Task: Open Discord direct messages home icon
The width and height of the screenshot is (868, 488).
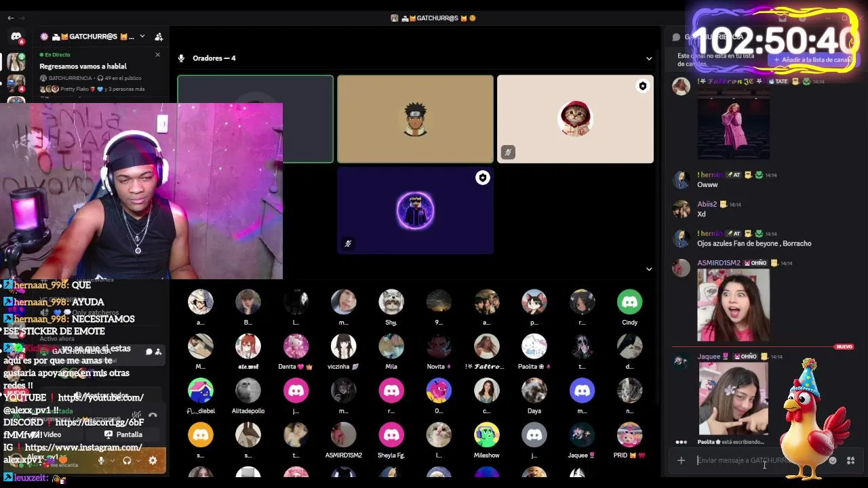Action: (16, 37)
